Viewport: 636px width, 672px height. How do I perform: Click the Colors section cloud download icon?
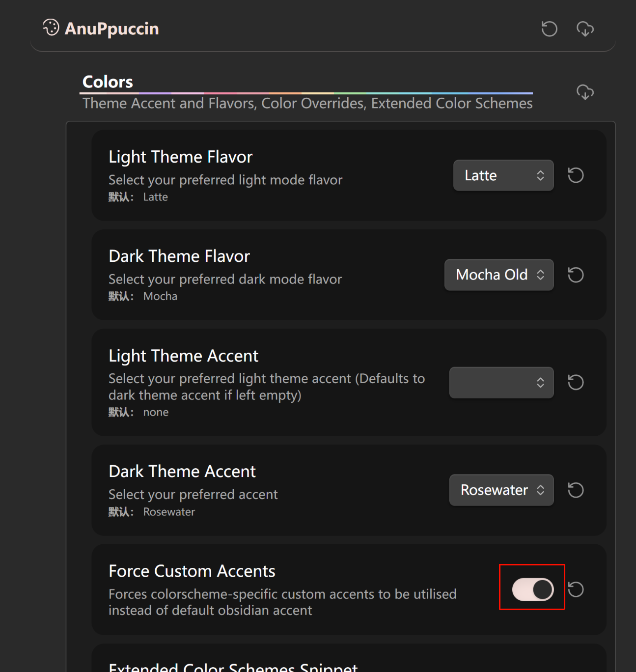(585, 92)
